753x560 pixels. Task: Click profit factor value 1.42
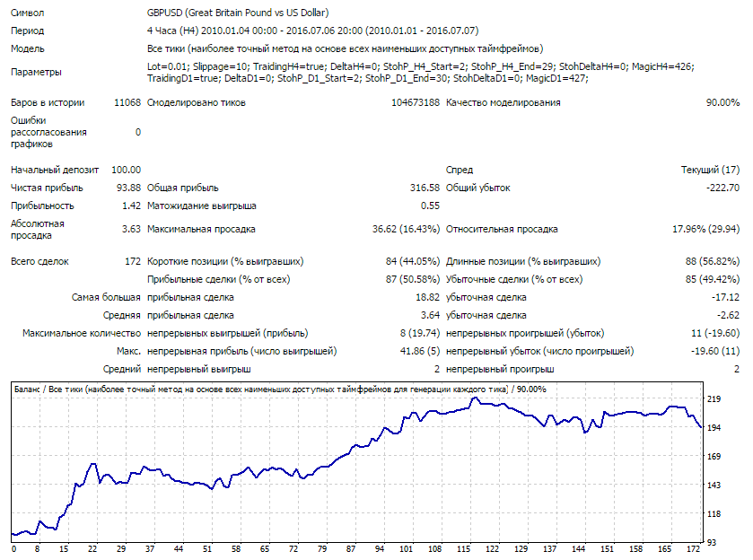coord(132,206)
